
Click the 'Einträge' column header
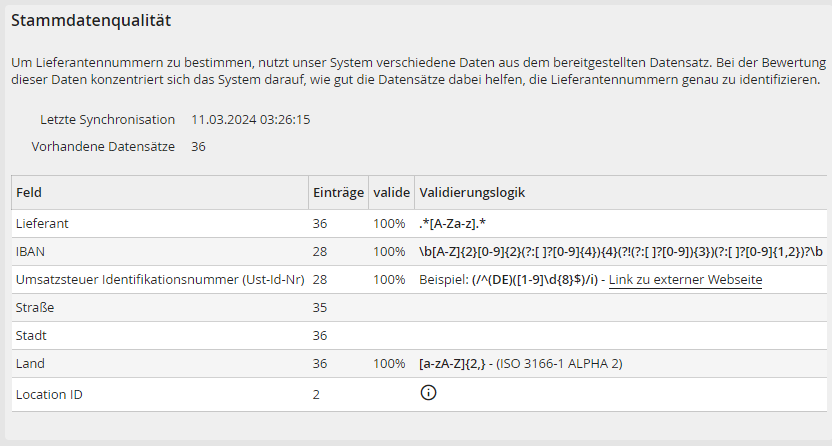339,193
